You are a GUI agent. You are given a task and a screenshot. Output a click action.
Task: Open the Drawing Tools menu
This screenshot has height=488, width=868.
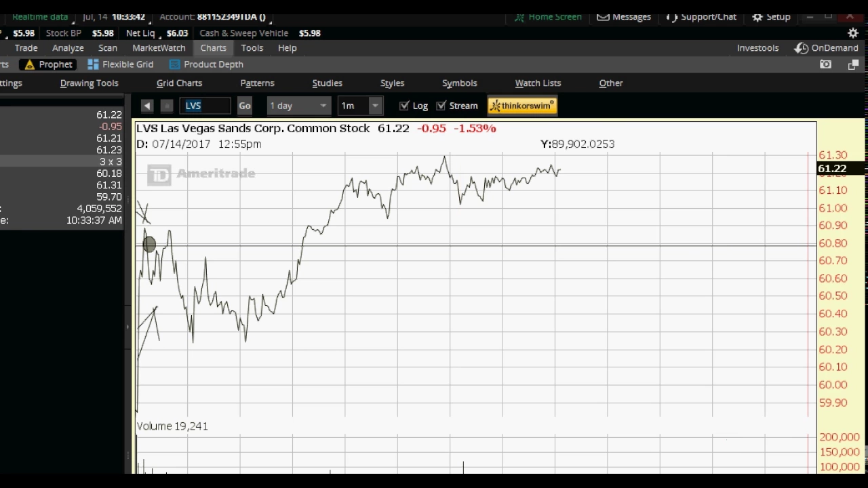click(x=89, y=83)
